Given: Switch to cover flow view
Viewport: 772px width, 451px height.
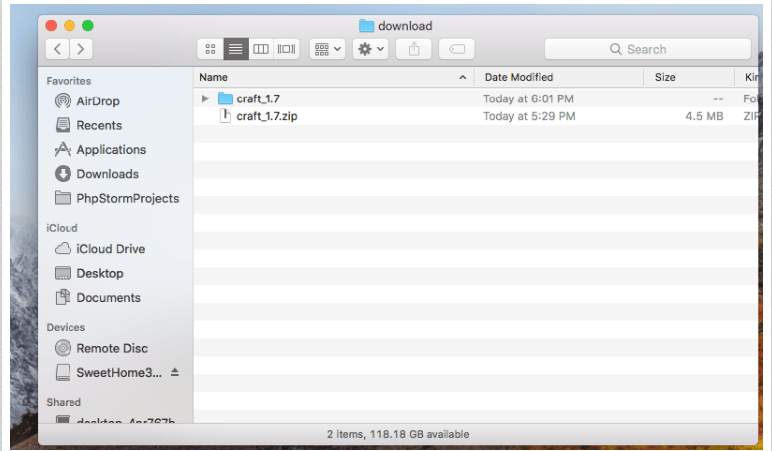Looking at the screenshot, I should (286, 49).
